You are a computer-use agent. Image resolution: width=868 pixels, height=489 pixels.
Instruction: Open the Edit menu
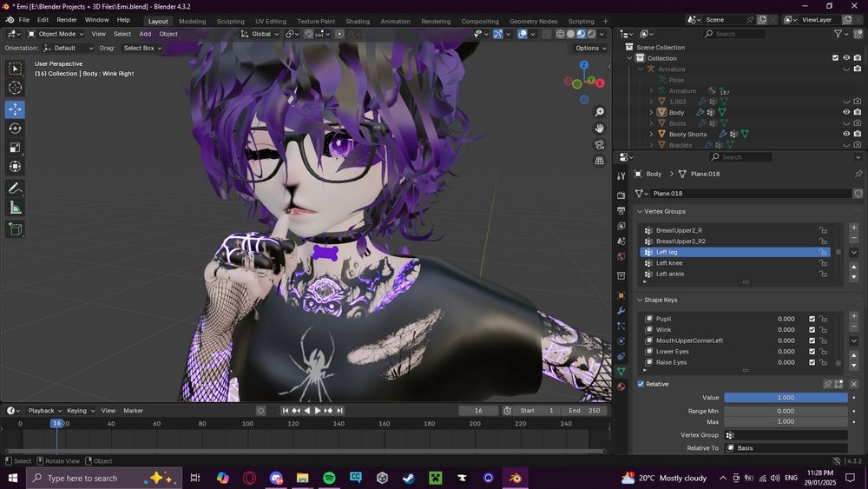[x=43, y=20]
